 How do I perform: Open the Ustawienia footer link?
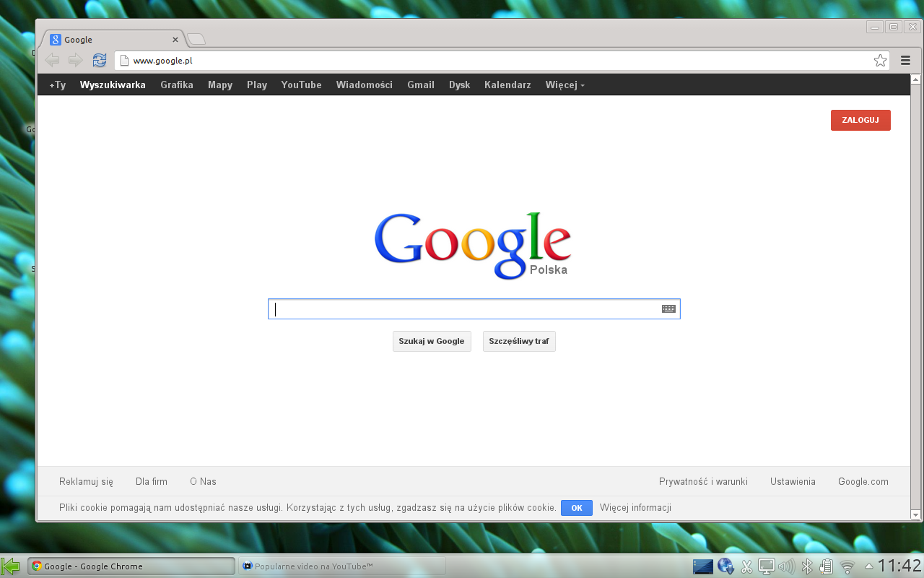[x=793, y=481]
